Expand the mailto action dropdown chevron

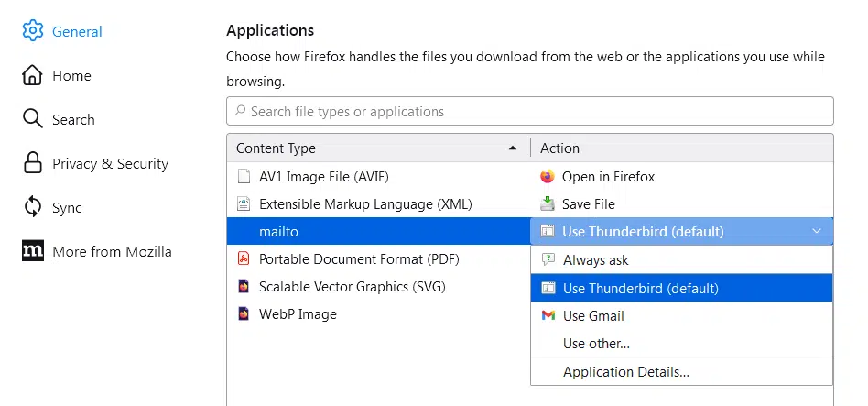(817, 232)
